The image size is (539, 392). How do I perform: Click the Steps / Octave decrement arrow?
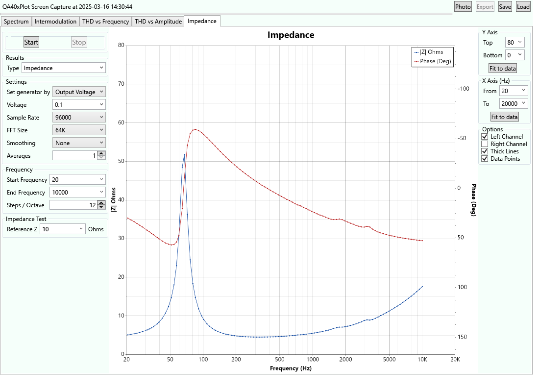pyautogui.click(x=101, y=207)
